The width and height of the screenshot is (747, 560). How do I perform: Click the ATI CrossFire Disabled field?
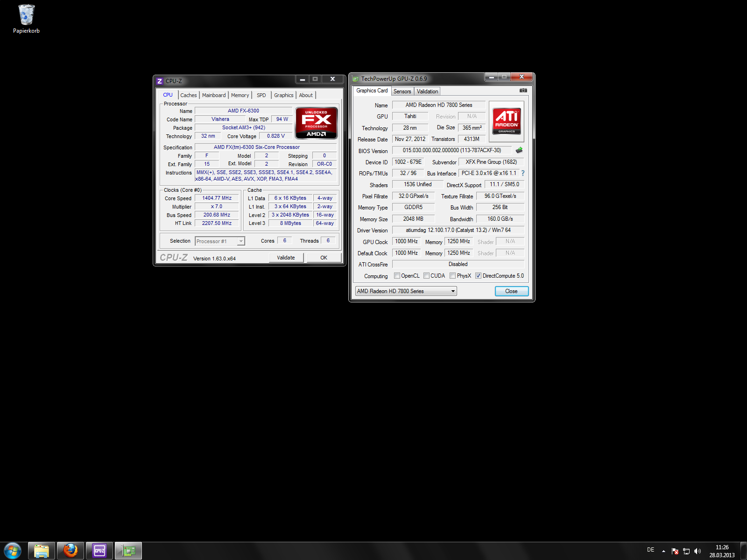coord(458,264)
